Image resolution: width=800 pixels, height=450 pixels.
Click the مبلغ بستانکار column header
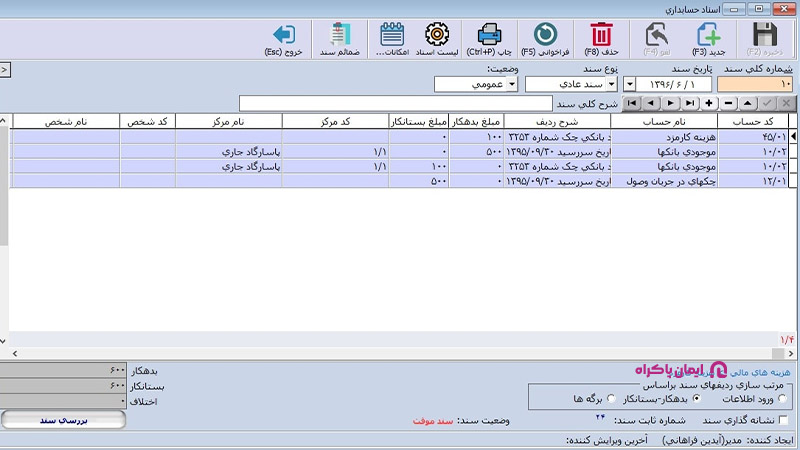pyautogui.click(x=419, y=121)
